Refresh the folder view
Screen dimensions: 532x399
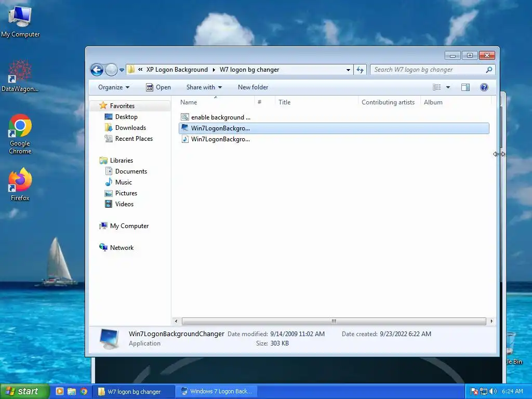pos(360,70)
